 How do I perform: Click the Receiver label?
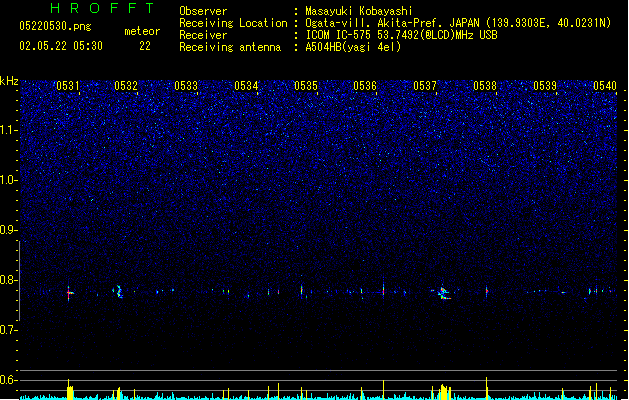(203, 35)
